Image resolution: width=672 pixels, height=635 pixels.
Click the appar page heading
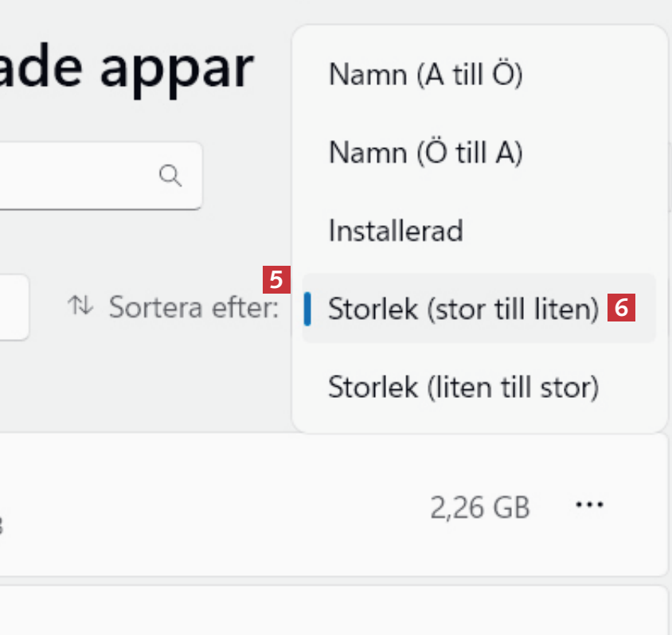(127, 70)
